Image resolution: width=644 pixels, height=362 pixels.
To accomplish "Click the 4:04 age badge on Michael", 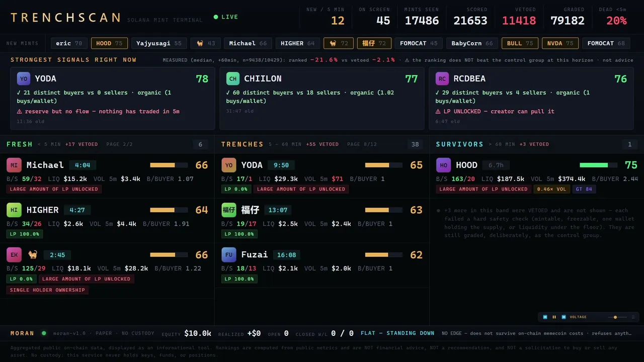I will (83, 165).
